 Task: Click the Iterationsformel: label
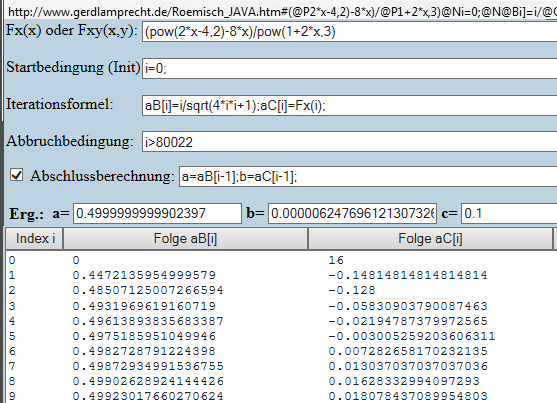pyautogui.click(x=60, y=104)
